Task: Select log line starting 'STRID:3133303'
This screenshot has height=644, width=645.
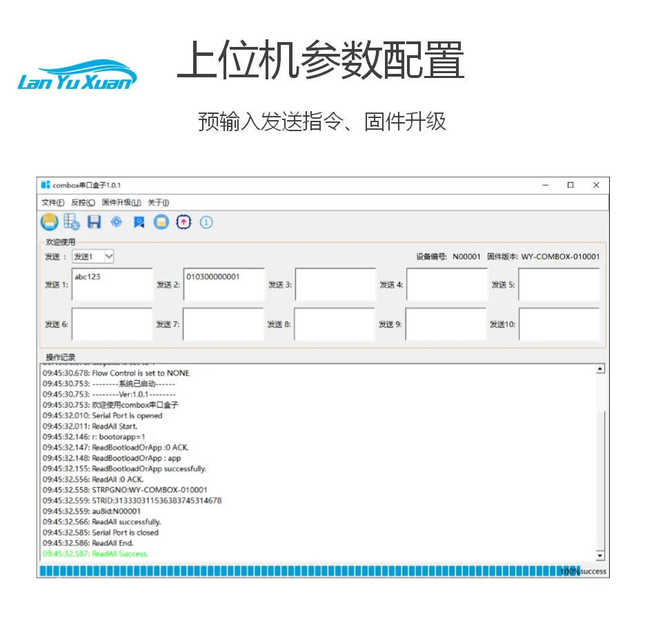Action: point(132,501)
